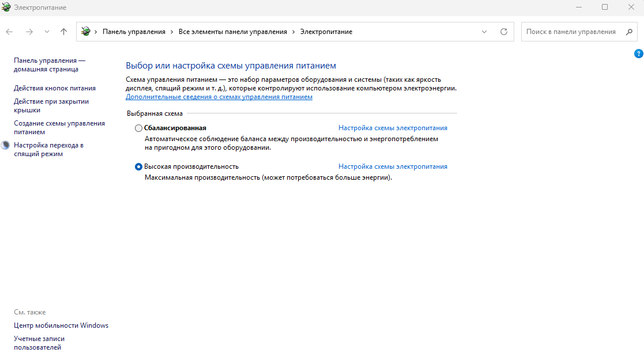Select the Сбалансированная power plan

point(138,128)
